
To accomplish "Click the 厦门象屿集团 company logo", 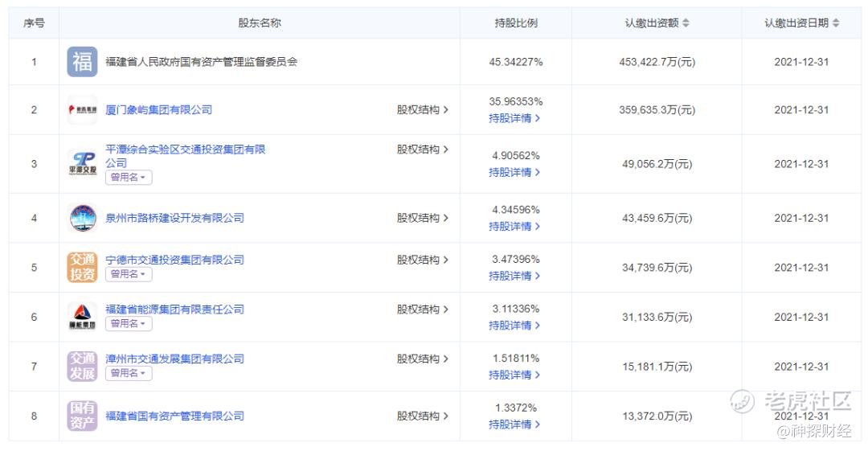I will 82,109.
